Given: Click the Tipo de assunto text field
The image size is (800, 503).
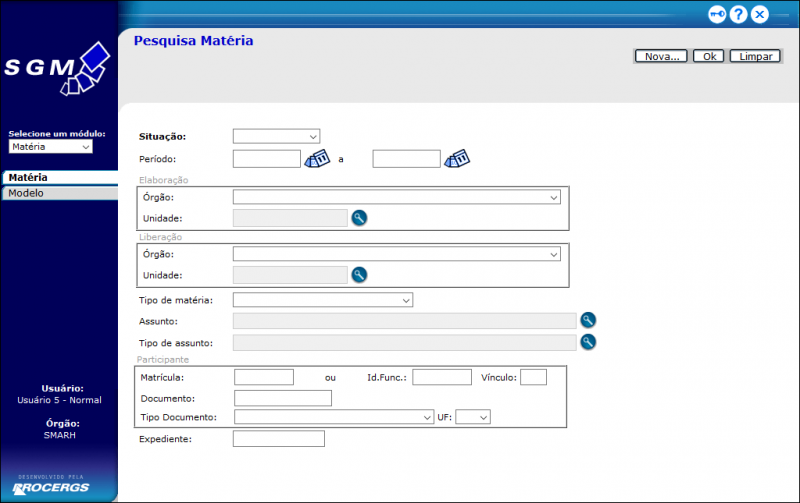Looking at the screenshot, I should [x=405, y=343].
